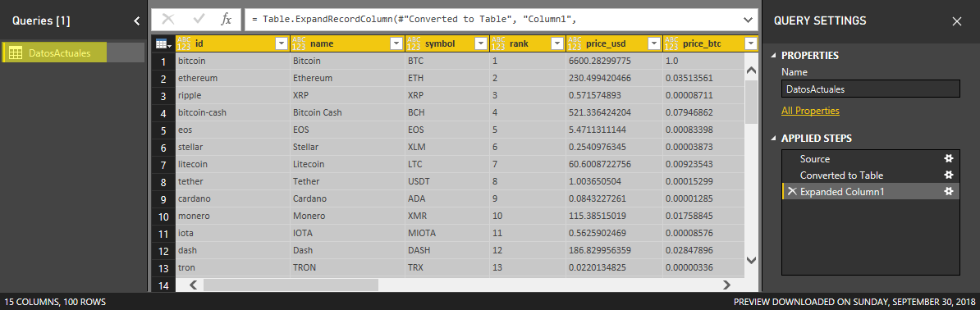Click inside the formula bar text
The image size is (980, 310).
pyautogui.click(x=413, y=20)
